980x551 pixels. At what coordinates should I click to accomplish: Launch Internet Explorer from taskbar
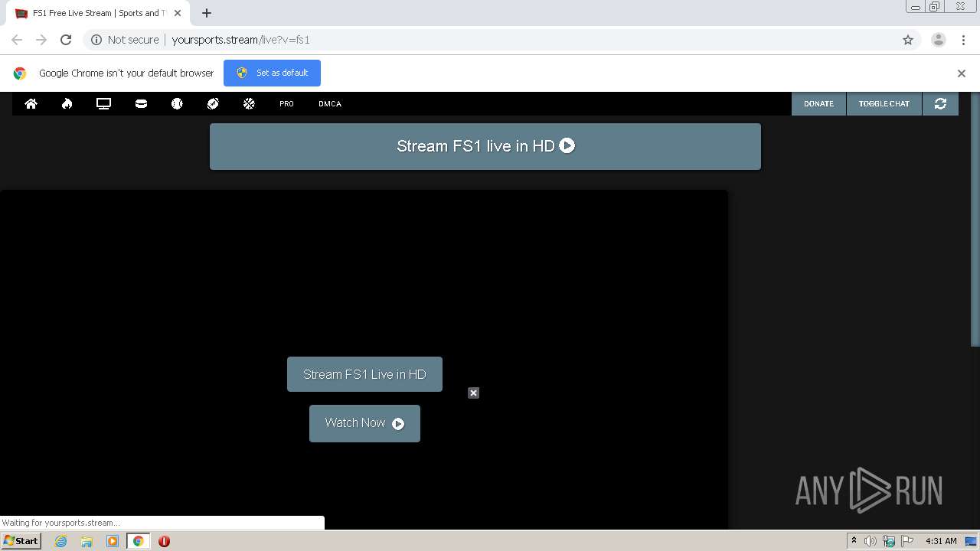point(60,541)
